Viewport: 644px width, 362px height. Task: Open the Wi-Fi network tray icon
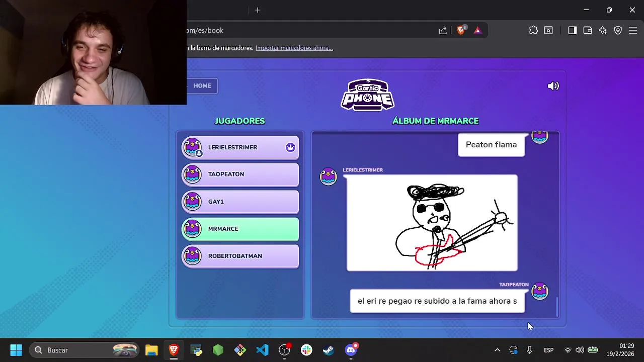point(568,350)
